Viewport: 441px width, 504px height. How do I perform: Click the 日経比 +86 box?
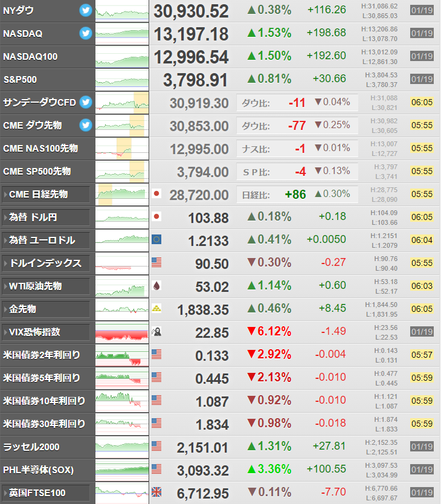297,195
